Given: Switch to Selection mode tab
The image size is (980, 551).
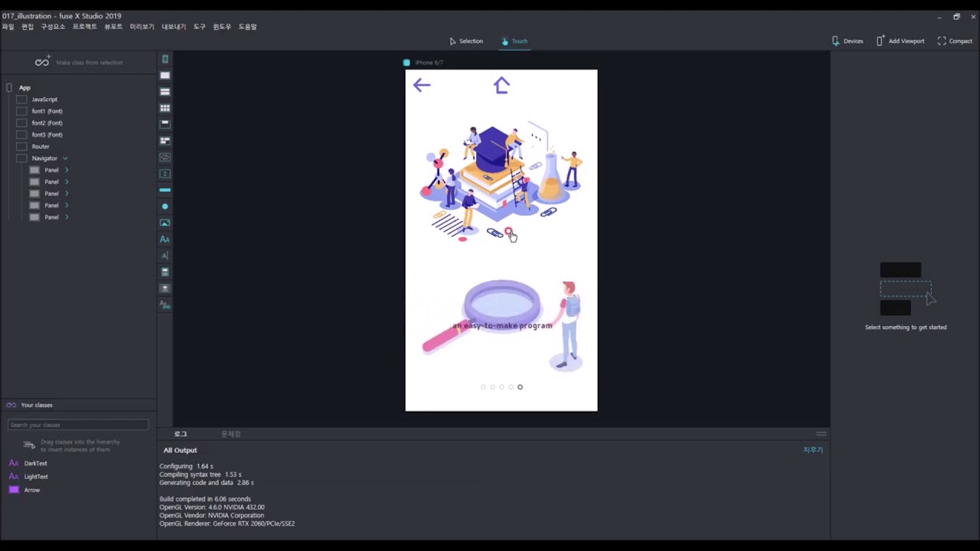Looking at the screenshot, I should pyautogui.click(x=466, y=41).
